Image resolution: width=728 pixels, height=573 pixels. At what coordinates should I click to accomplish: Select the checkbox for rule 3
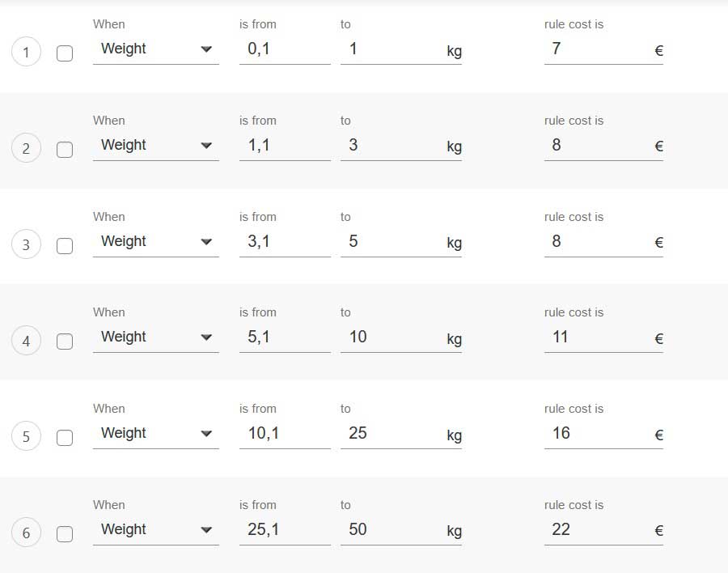tap(65, 245)
